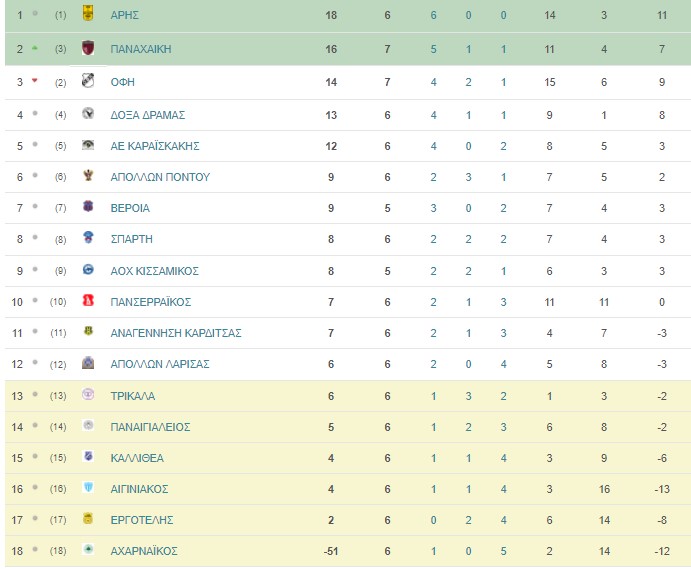
Task: Click the ΟΦΗ club logo
Action: coord(88,81)
